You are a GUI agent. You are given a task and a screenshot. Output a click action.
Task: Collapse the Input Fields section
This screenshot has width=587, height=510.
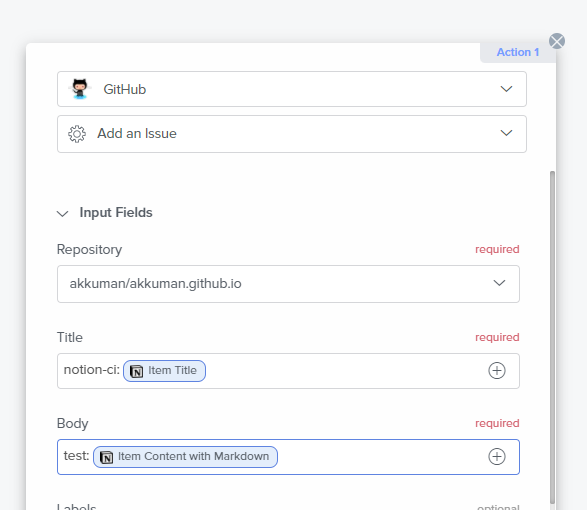[x=63, y=213]
